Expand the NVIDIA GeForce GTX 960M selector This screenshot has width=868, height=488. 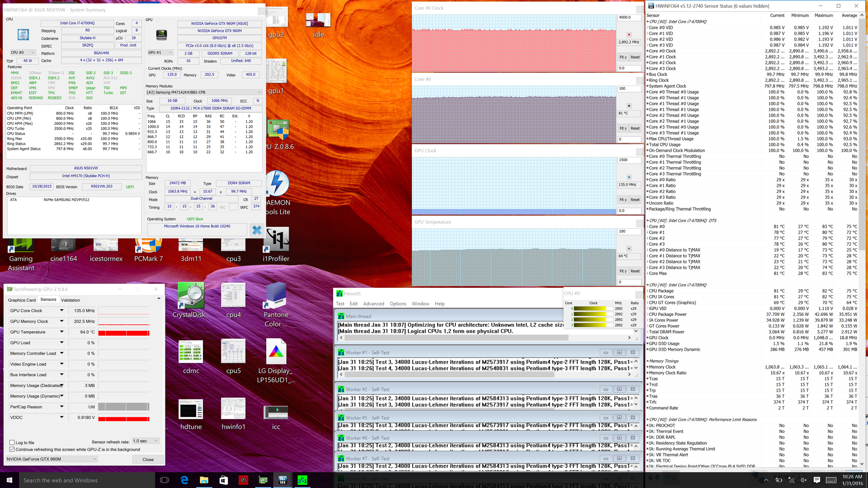click(52, 459)
